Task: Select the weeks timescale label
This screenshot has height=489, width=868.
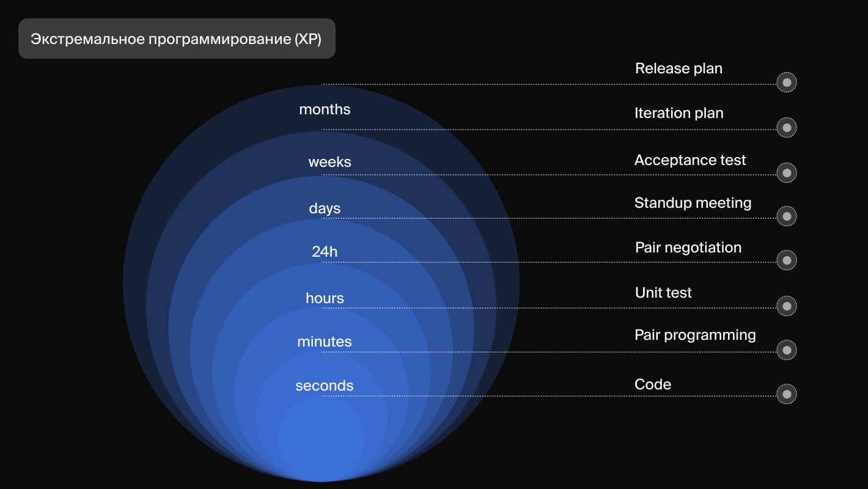Action: click(329, 162)
